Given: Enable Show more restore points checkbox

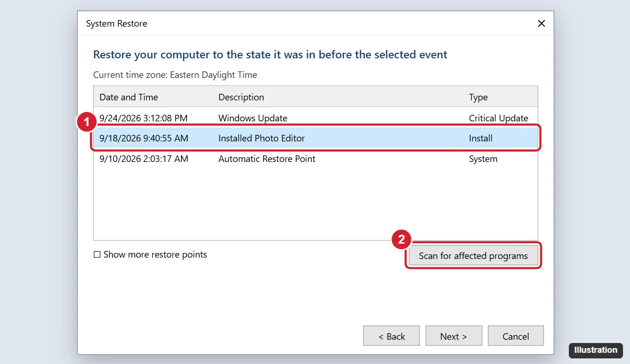Looking at the screenshot, I should pyautogui.click(x=97, y=255).
